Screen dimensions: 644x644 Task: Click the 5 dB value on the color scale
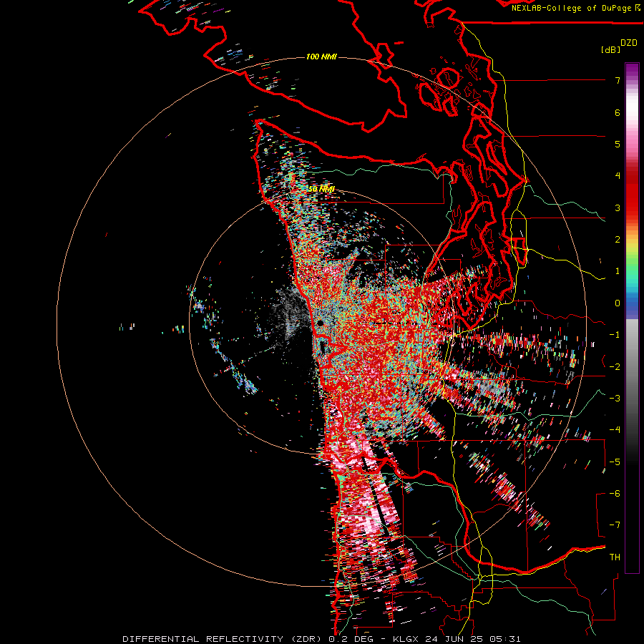618,144
